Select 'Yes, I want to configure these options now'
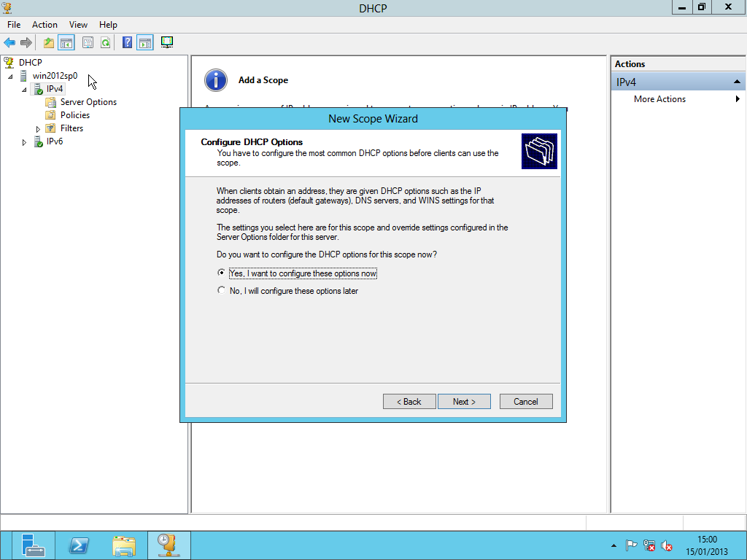747x560 pixels. point(222,273)
